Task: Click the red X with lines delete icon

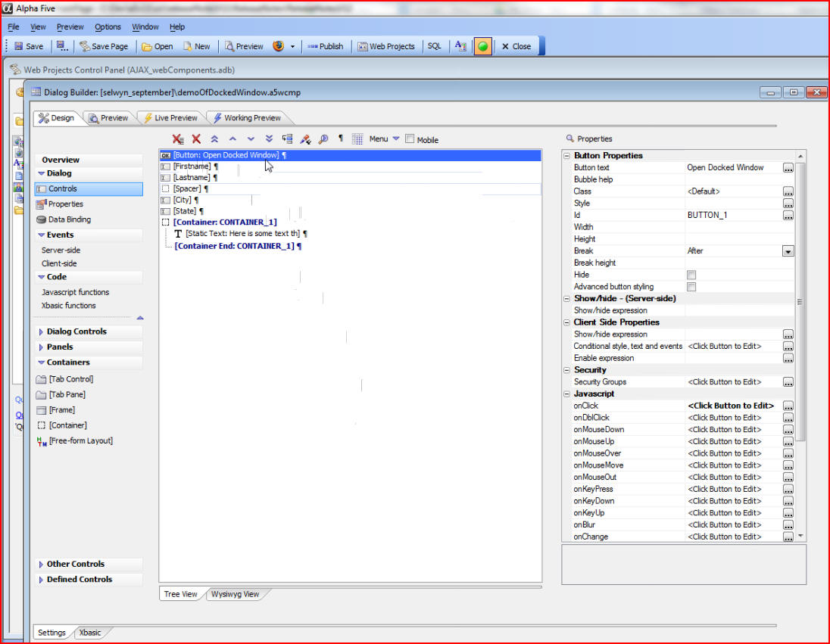Action: tap(178, 139)
